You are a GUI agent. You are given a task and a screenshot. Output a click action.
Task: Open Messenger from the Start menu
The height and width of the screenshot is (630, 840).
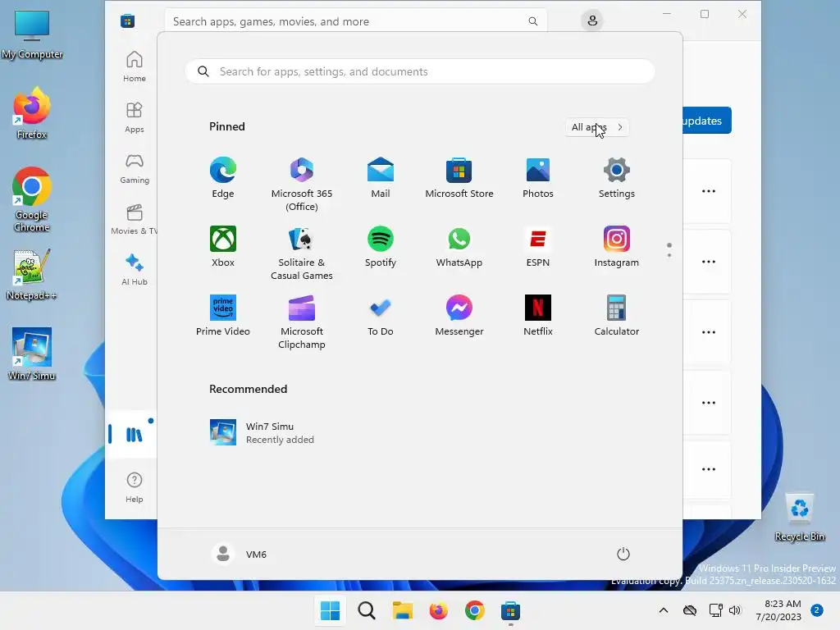[459, 316]
